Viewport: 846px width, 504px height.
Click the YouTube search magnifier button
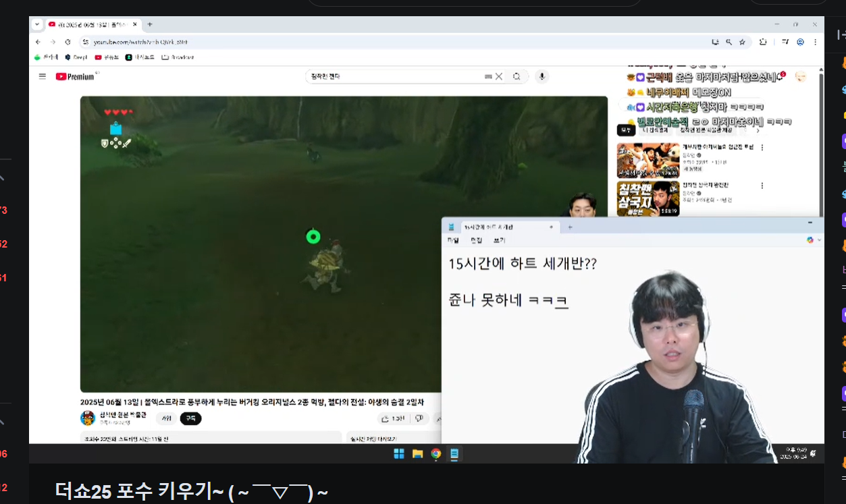517,76
